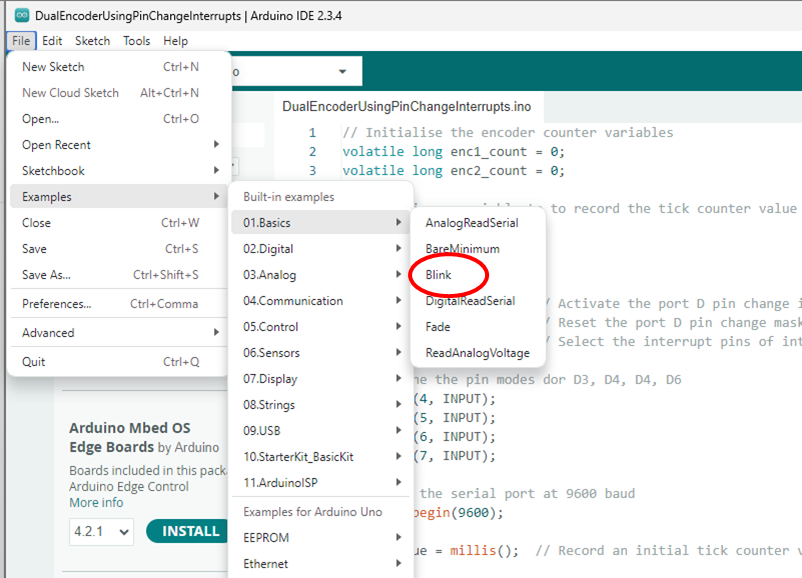802x578 pixels.
Task: Click the Arduino IDE logo in title bar
Action: coord(21,14)
